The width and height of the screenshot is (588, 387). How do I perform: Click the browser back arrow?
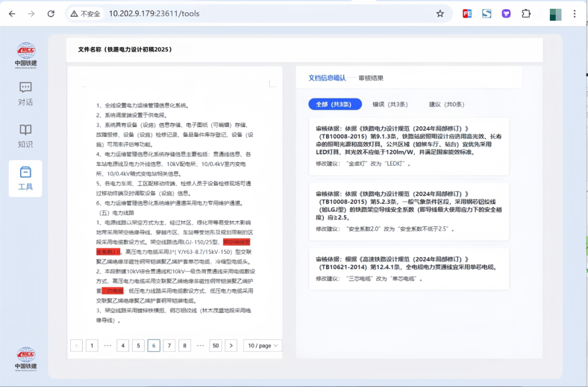click(12, 14)
